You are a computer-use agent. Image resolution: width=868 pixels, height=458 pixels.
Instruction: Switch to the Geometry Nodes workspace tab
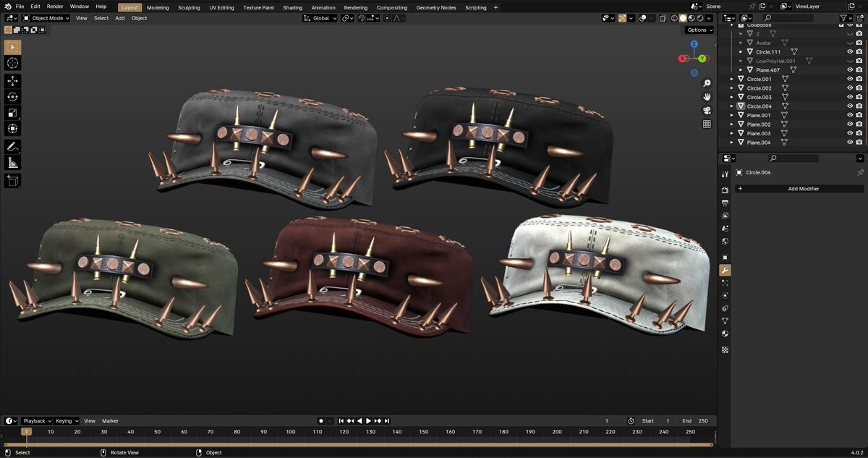436,7
